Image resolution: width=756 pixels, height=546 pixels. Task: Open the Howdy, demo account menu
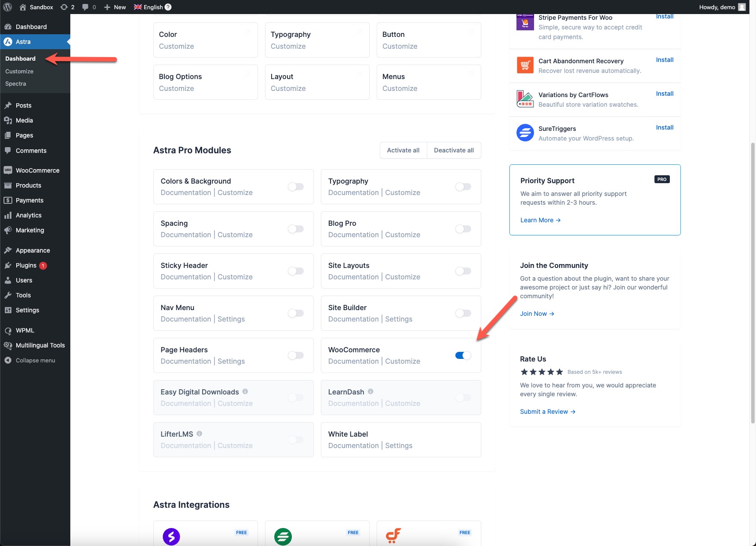(x=723, y=7)
